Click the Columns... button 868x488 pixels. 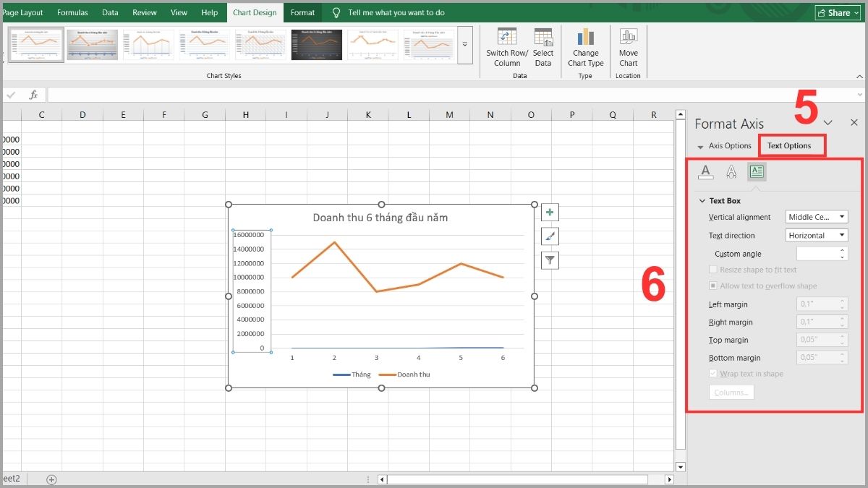coord(731,392)
